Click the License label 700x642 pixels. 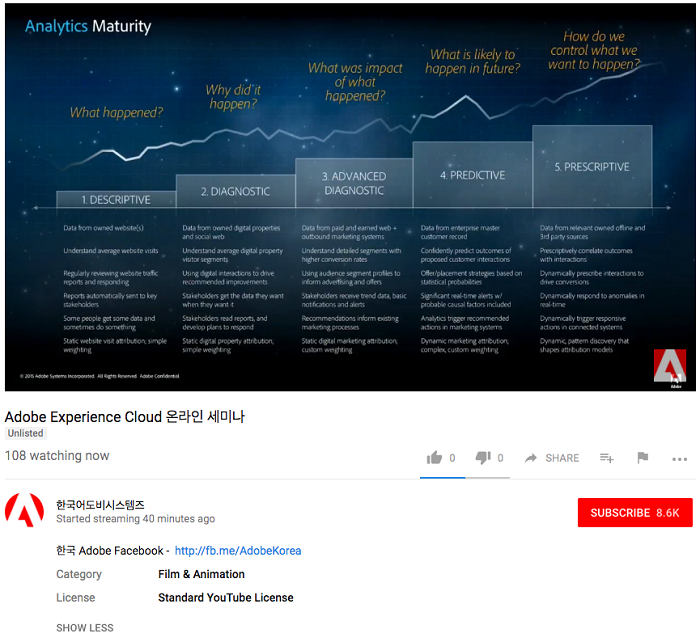click(75, 597)
